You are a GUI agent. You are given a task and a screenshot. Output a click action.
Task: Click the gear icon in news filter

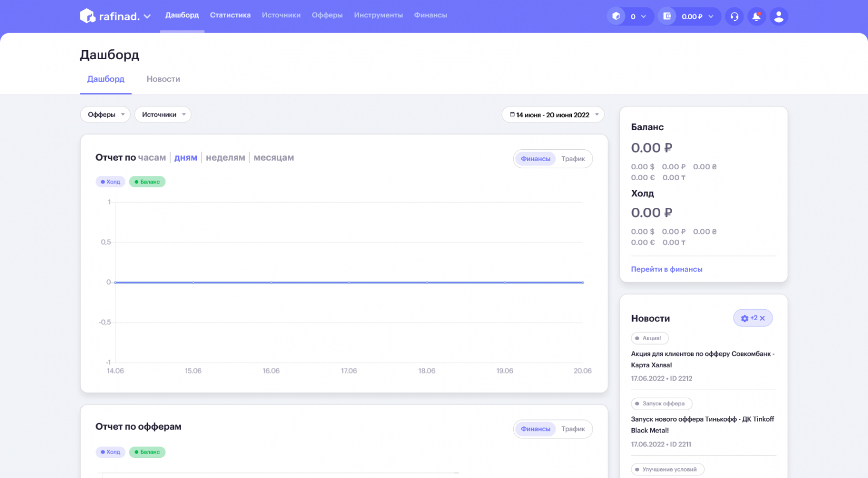pos(744,318)
